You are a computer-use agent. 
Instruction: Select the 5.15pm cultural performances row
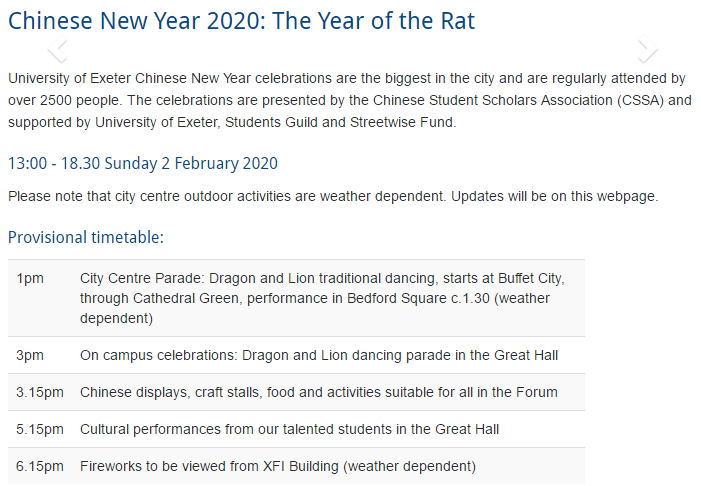(x=296, y=429)
